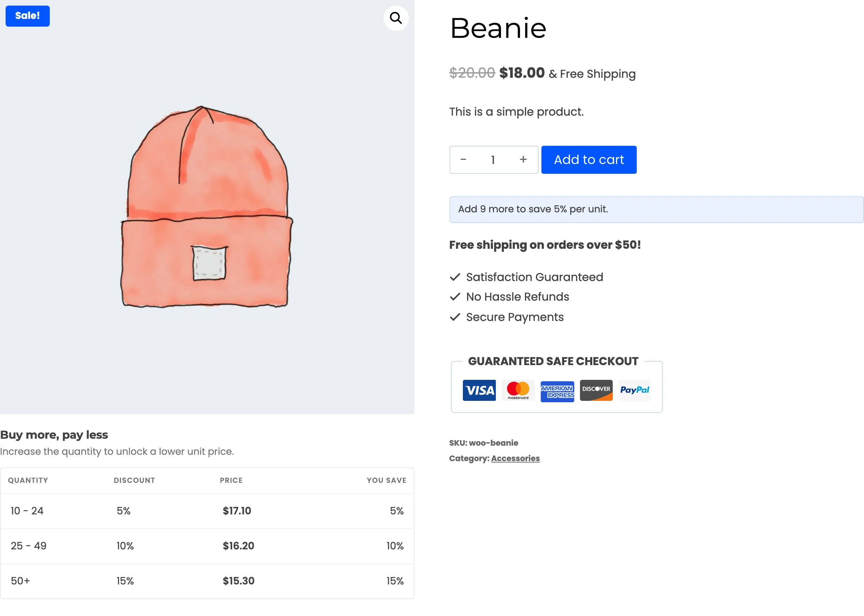This screenshot has height=616, width=864.
Task: Click the Beanie product title
Action: tap(498, 28)
